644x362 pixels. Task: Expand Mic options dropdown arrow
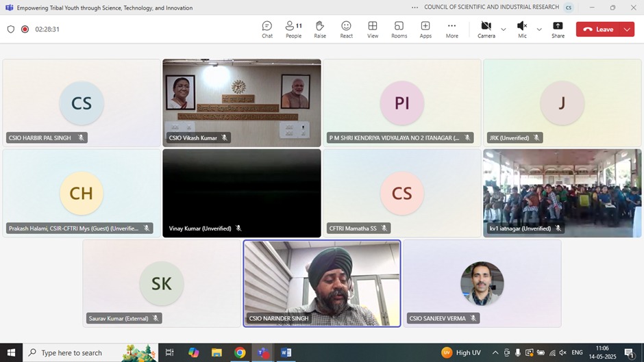tap(539, 29)
